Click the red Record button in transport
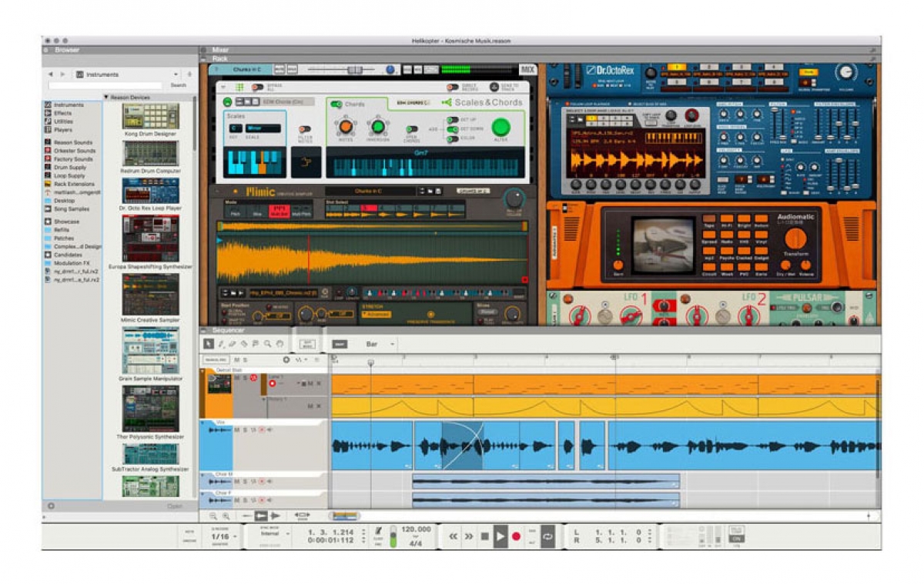 pyautogui.click(x=516, y=536)
